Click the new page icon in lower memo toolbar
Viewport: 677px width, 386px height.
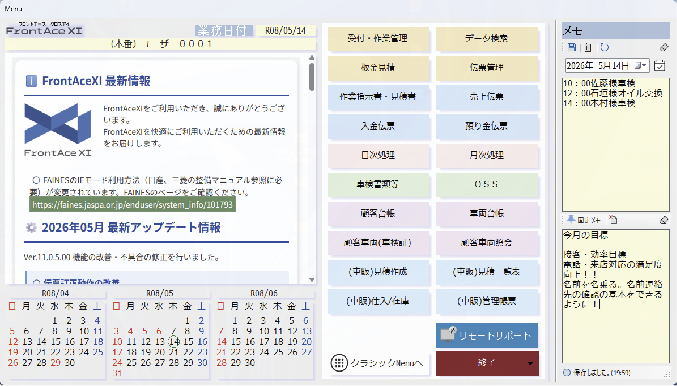point(613,220)
